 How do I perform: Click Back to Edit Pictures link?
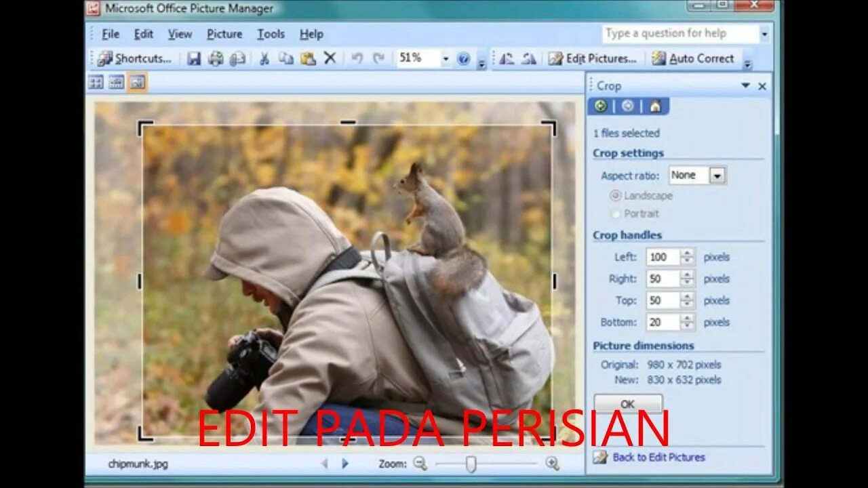pos(658,457)
